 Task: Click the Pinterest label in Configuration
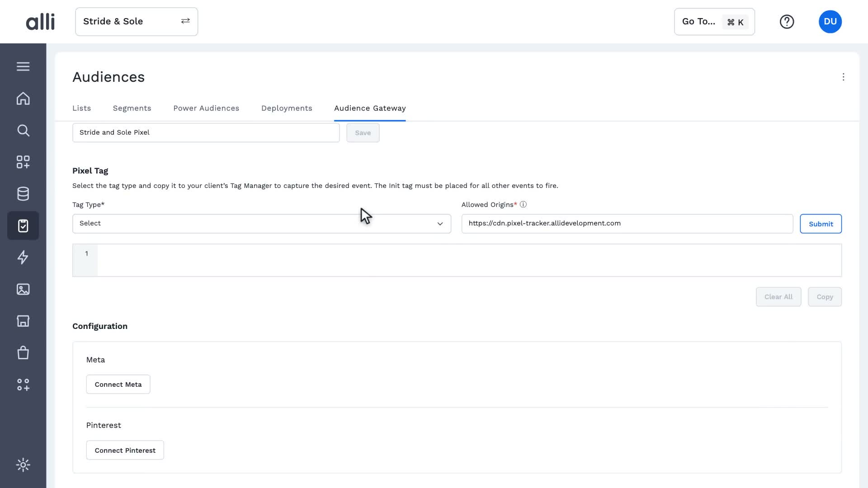tap(104, 426)
